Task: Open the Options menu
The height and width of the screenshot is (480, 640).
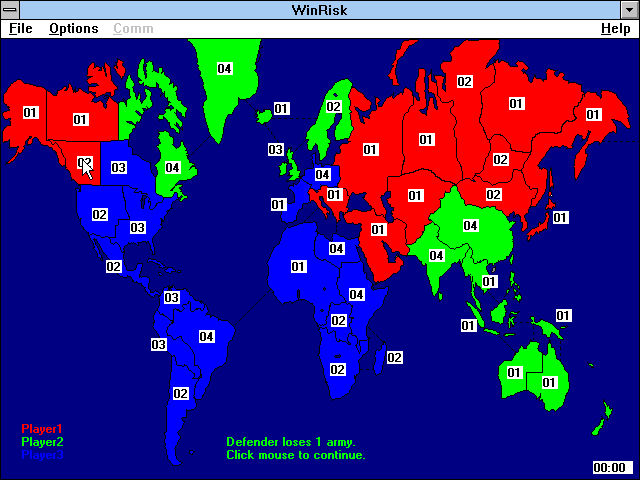Action: pos(73,29)
